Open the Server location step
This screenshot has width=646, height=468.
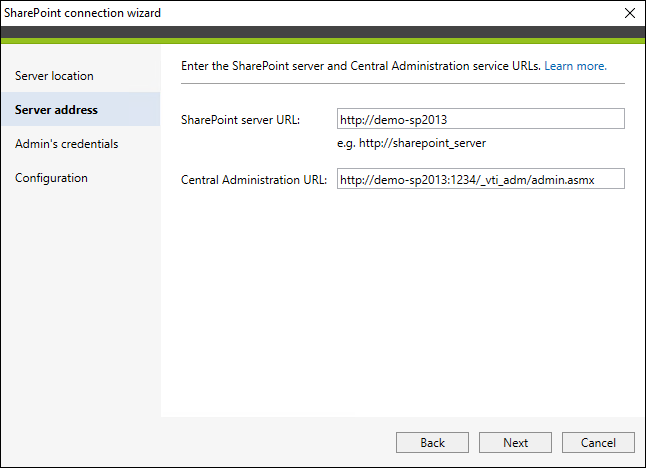coord(54,76)
